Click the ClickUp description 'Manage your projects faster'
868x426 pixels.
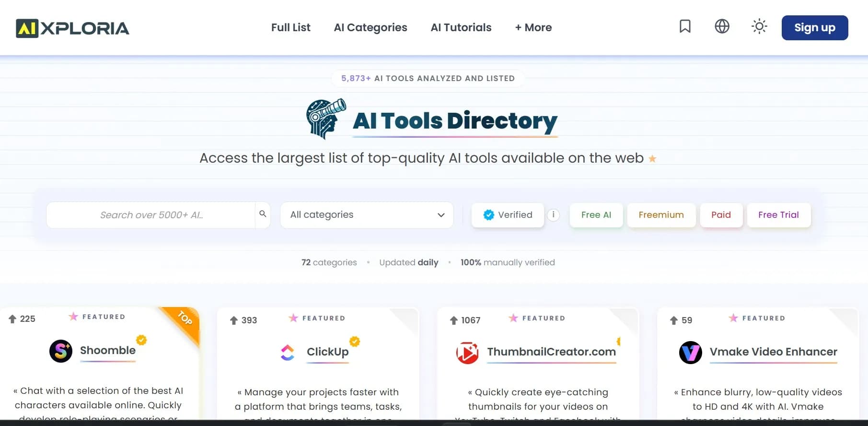click(x=318, y=404)
